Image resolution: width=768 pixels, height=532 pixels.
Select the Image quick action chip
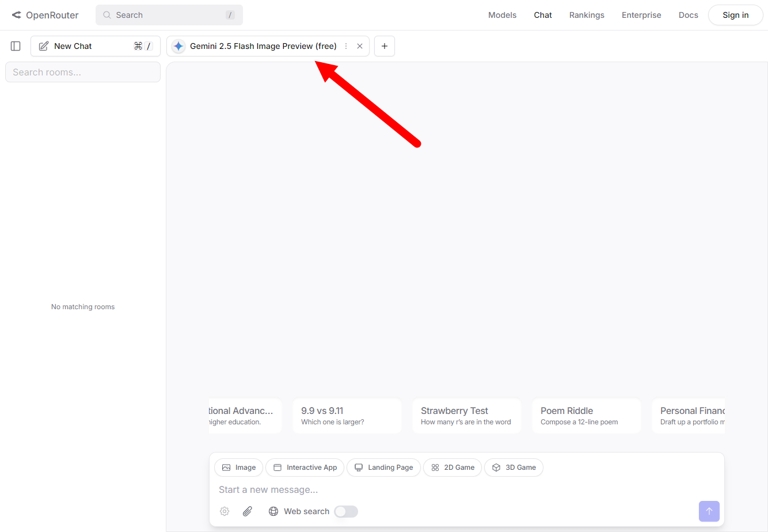(239, 468)
